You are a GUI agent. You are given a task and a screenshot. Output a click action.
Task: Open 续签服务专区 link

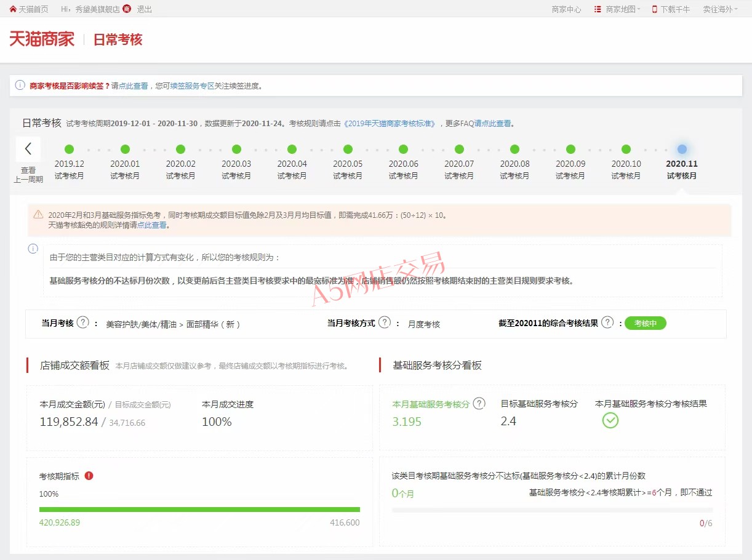pyautogui.click(x=193, y=86)
